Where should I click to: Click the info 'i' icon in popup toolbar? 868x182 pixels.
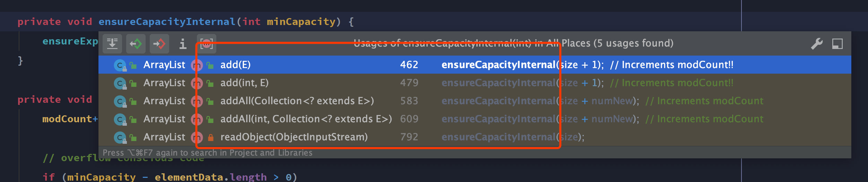(183, 44)
